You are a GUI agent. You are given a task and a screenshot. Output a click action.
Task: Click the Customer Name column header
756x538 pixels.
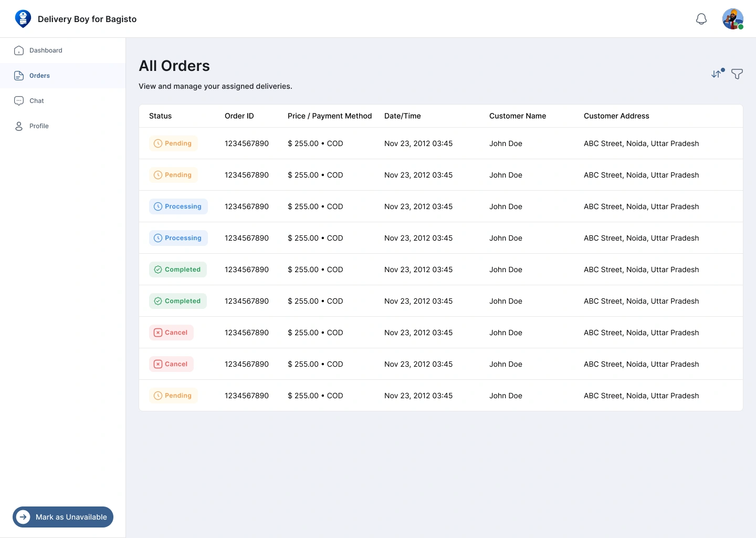[518, 116]
